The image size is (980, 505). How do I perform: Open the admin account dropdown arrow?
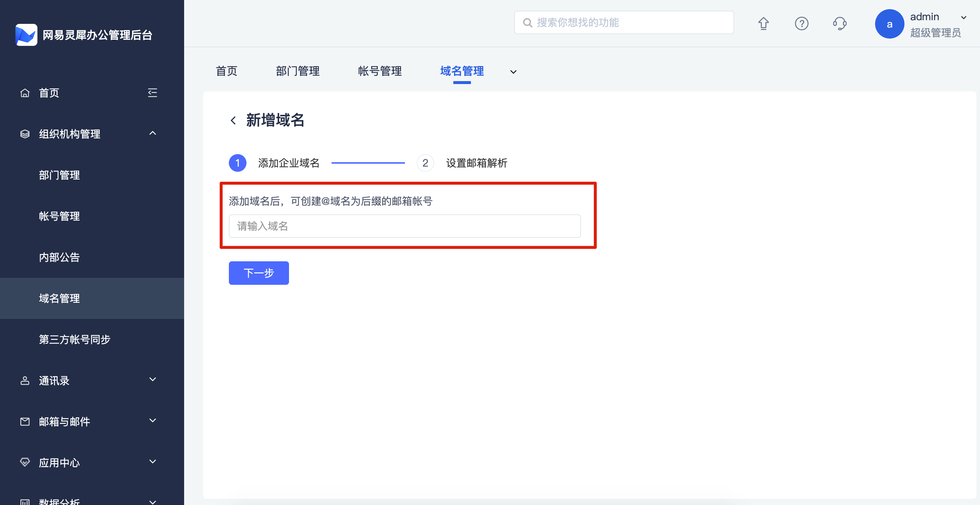click(963, 18)
